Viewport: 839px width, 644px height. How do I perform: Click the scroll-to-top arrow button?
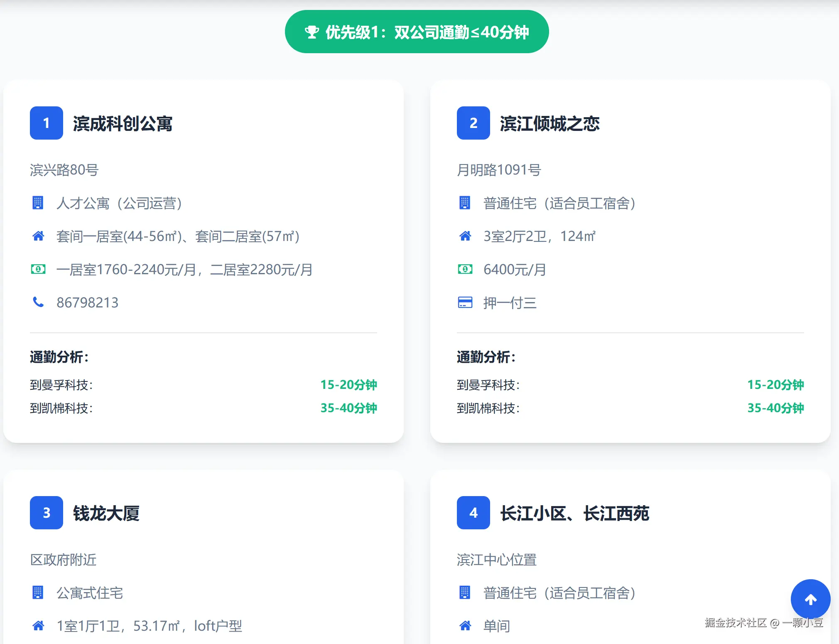click(810, 599)
